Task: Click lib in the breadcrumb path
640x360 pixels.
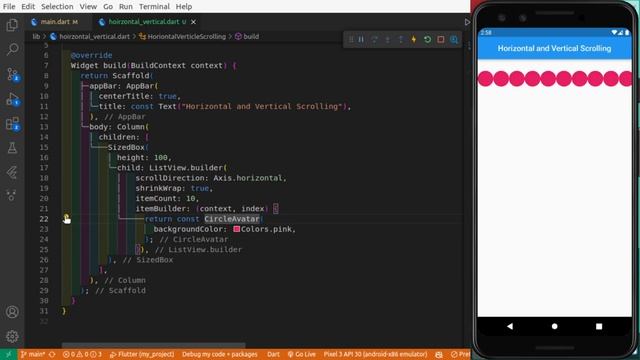Action: point(36,36)
